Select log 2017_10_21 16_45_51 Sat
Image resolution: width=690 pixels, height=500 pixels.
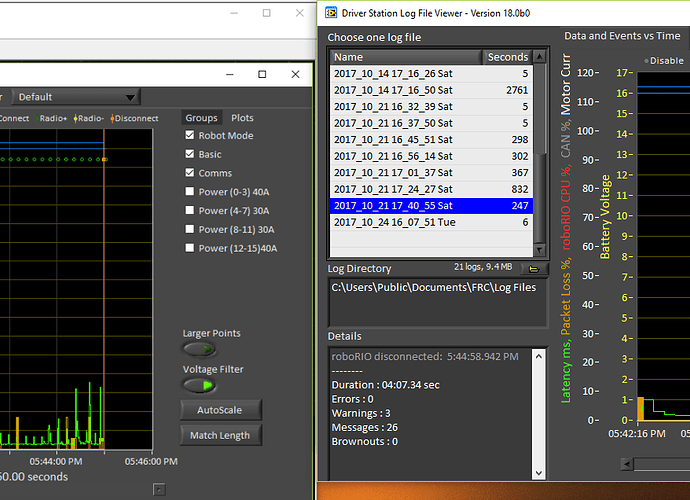point(431,140)
